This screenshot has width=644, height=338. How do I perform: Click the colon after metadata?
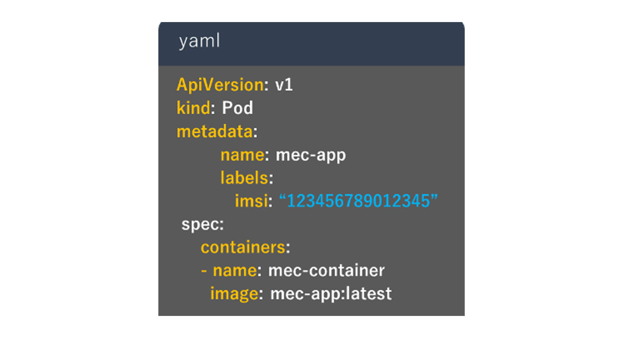point(255,133)
